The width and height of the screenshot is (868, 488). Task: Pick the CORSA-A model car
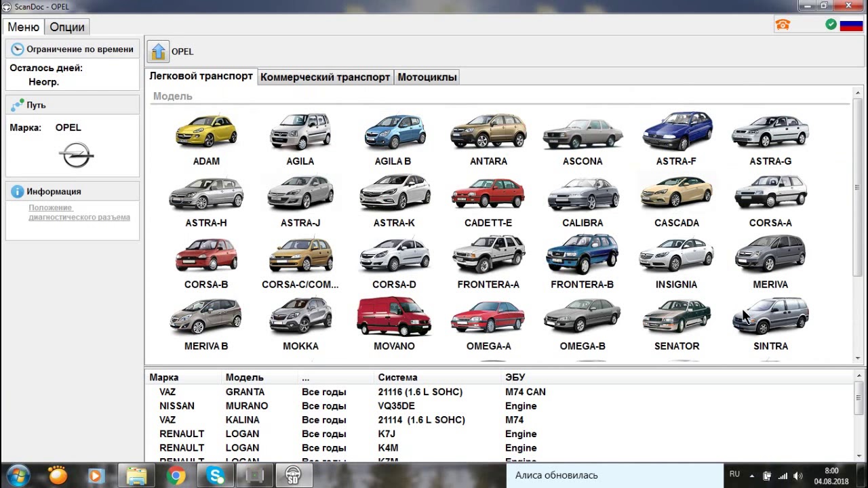click(x=770, y=193)
